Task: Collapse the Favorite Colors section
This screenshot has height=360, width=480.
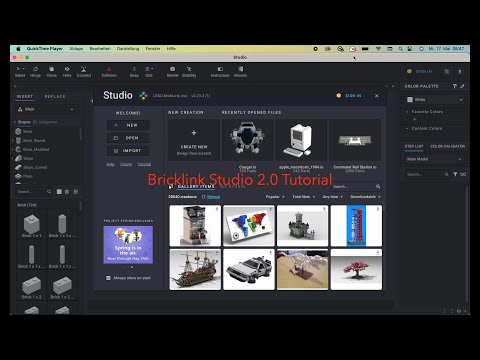Action: [407, 112]
